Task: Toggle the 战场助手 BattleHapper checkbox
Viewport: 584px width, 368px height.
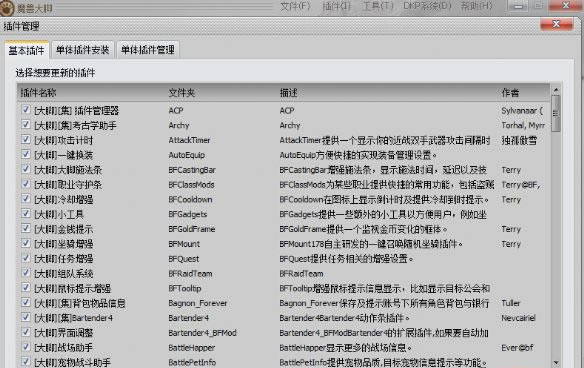Action: point(25,347)
